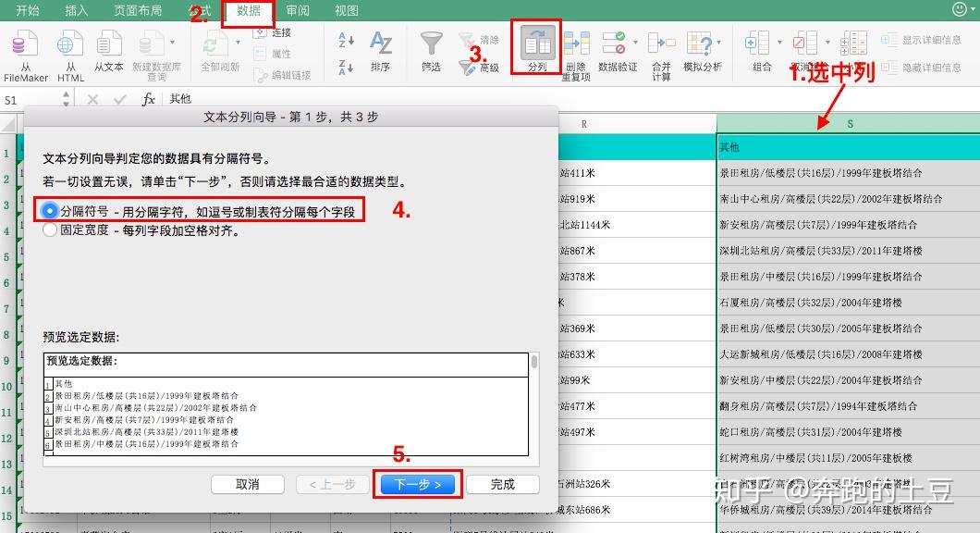The height and width of the screenshot is (533, 980).
Task: Click the Properties (属性) item
Action: tap(273, 54)
